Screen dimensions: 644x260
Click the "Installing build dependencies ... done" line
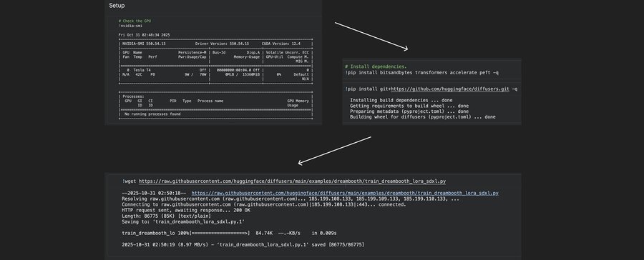click(x=401, y=101)
